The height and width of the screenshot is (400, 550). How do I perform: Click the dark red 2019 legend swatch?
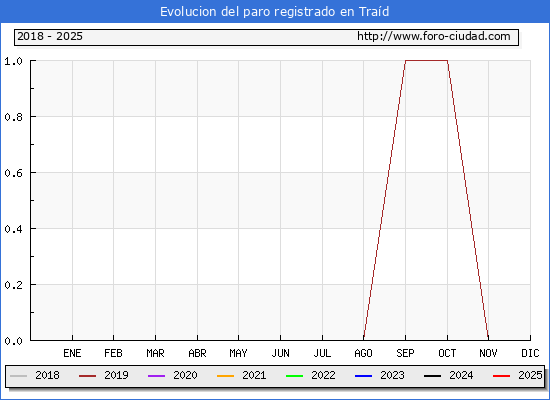point(87,376)
